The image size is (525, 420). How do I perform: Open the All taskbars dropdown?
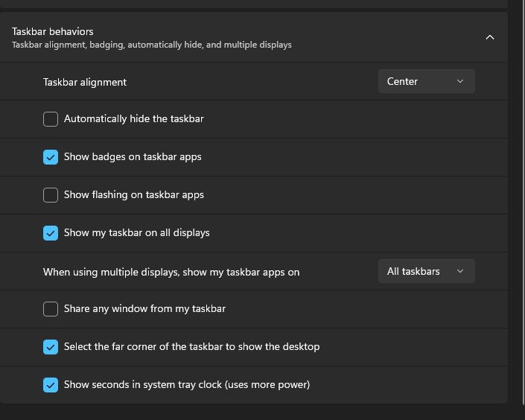[x=425, y=271]
